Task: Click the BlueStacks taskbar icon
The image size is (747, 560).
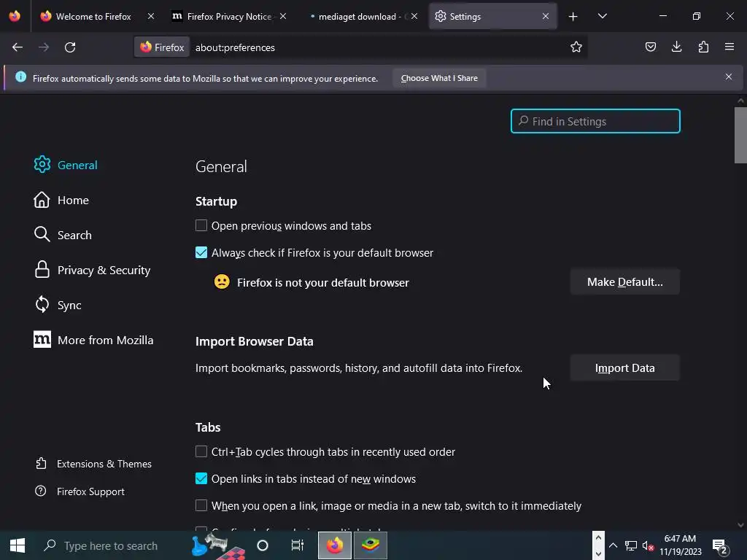Action: tap(370, 545)
